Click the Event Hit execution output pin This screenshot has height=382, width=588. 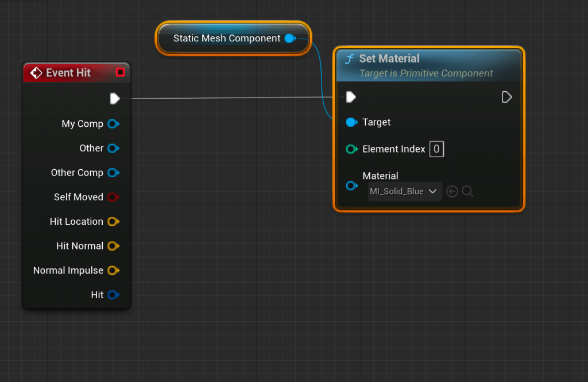coord(115,99)
